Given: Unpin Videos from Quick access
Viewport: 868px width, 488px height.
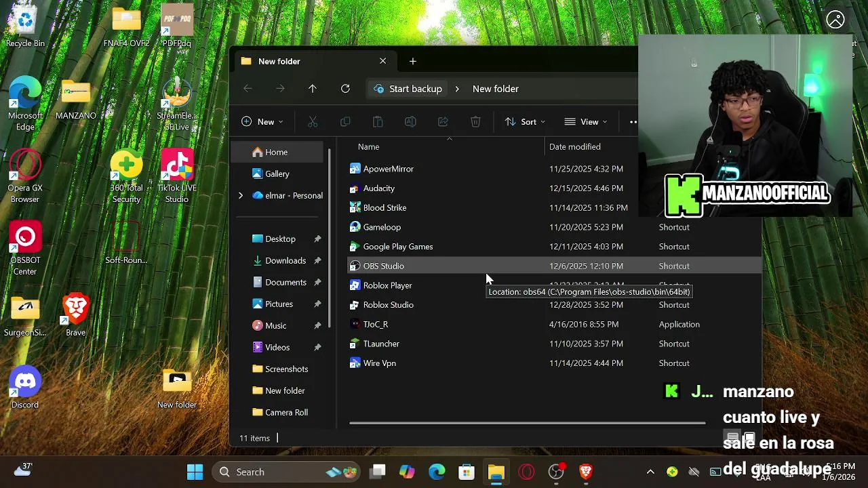Looking at the screenshot, I should tap(317, 348).
